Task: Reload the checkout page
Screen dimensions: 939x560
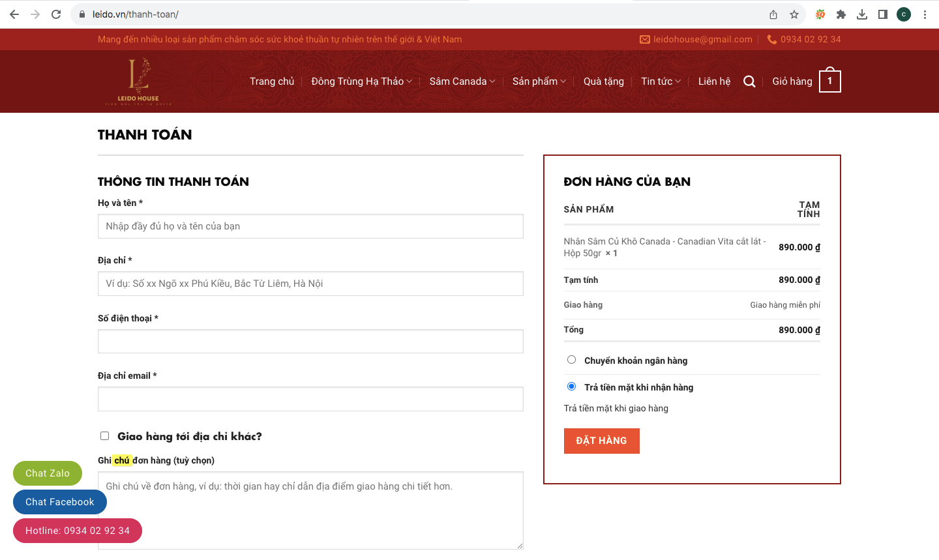Action: (x=56, y=14)
